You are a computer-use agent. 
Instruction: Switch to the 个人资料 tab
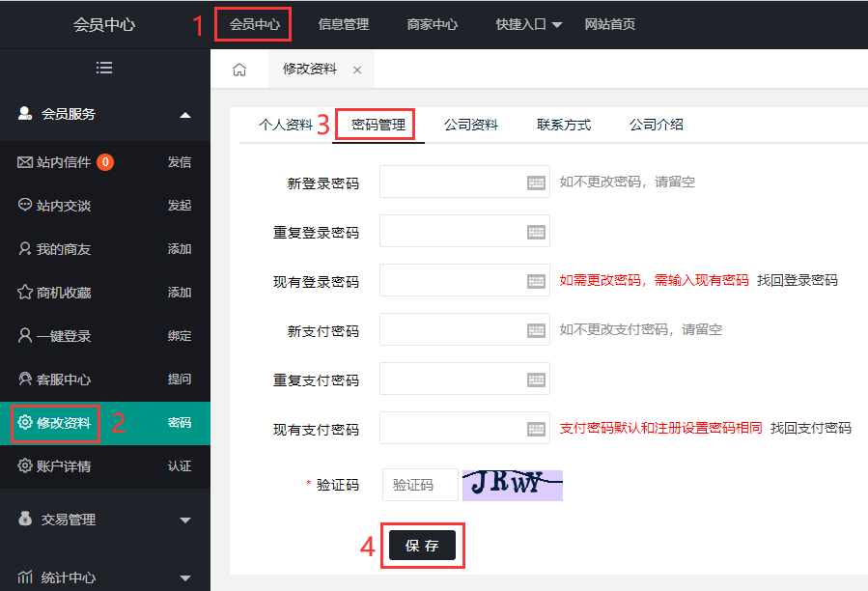pyautogui.click(x=286, y=125)
